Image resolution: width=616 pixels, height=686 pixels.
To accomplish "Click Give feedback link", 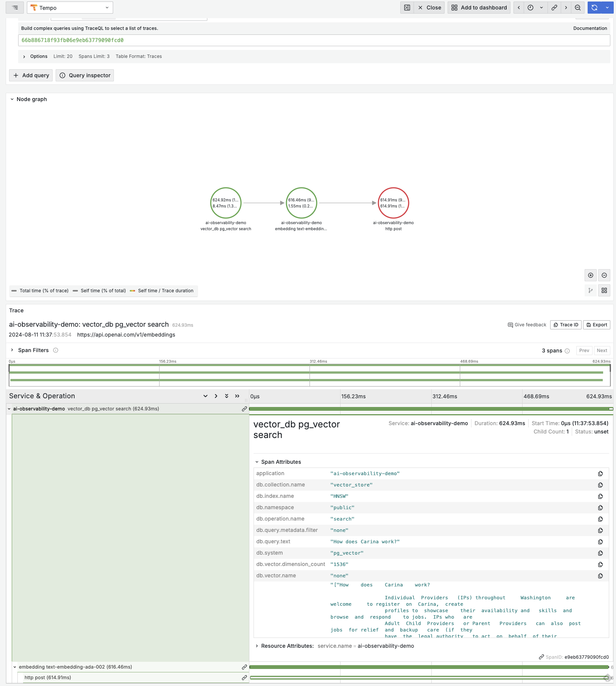I will pyautogui.click(x=527, y=325).
